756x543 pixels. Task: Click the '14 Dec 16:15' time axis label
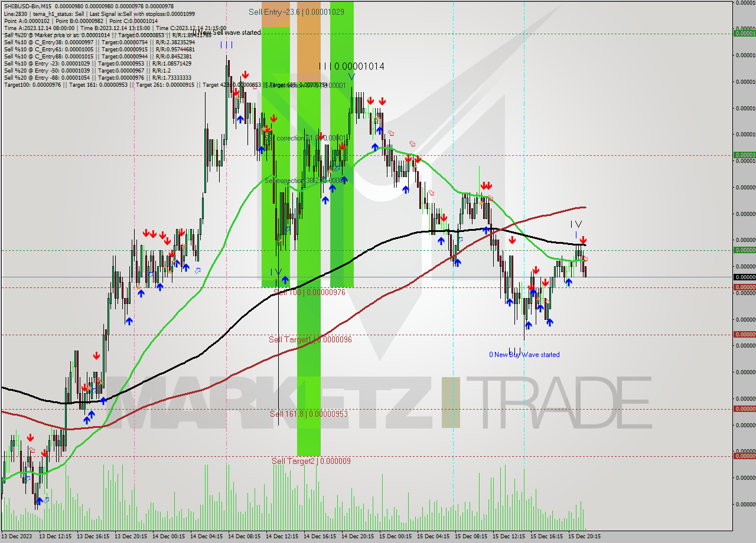(320, 537)
